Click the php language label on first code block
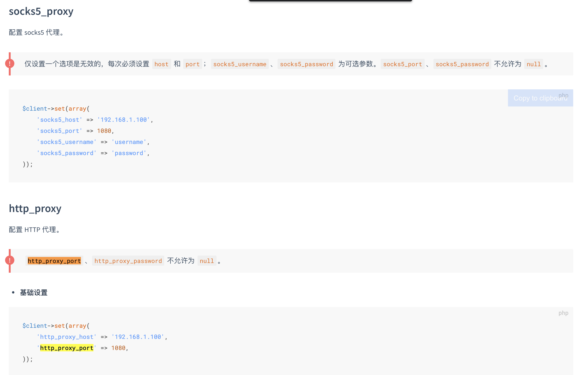 [x=563, y=95]
